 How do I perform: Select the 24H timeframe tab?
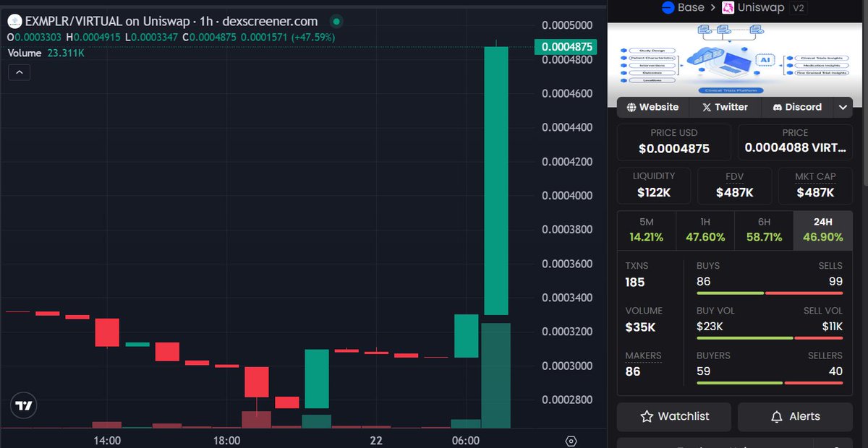click(x=823, y=231)
